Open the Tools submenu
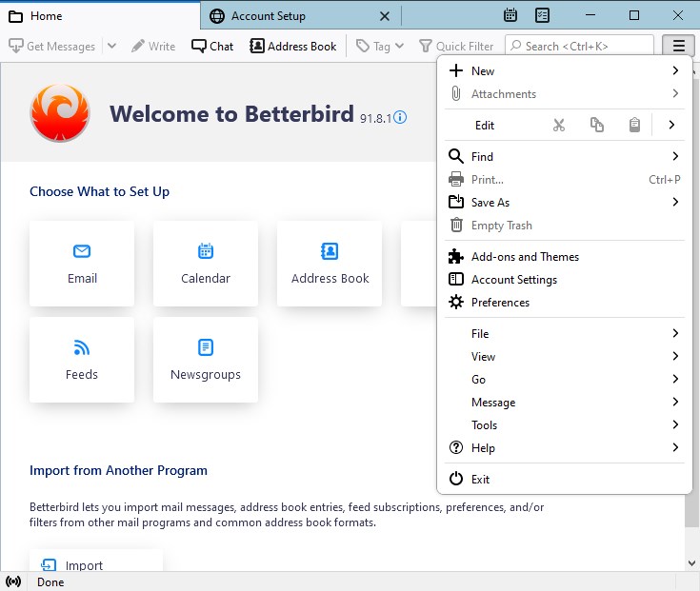This screenshot has width=700, height=591. point(564,424)
